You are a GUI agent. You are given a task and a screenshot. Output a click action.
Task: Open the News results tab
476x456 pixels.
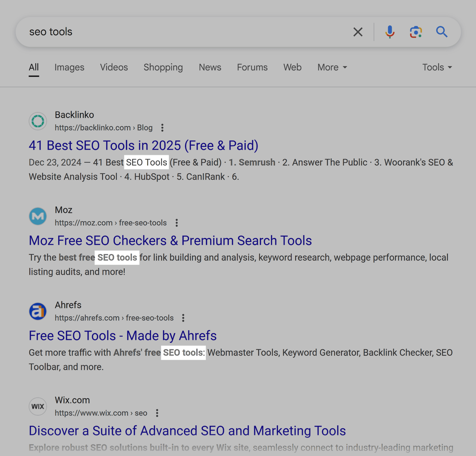tap(210, 67)
